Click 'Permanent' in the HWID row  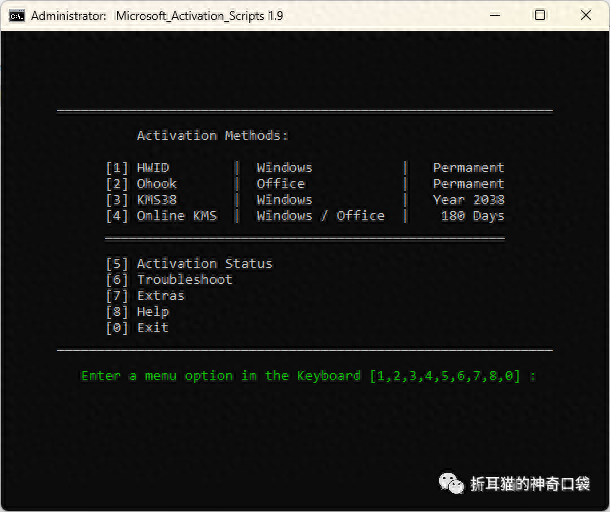click(468, 168)
